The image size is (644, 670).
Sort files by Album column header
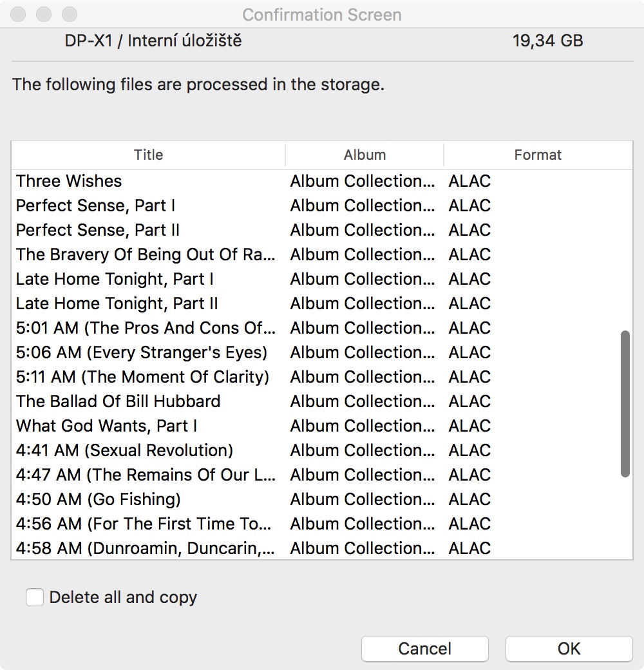click(x=365, y=155)
